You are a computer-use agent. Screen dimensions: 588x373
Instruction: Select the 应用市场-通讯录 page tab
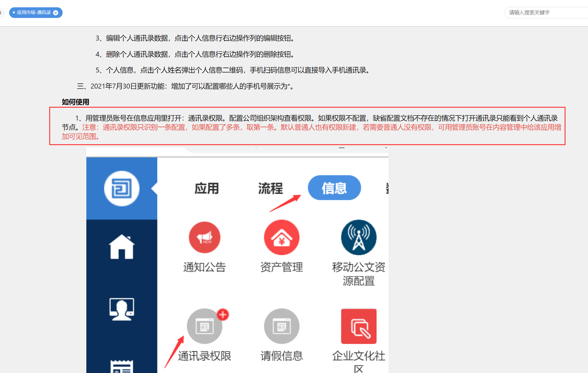click(34, 13)
